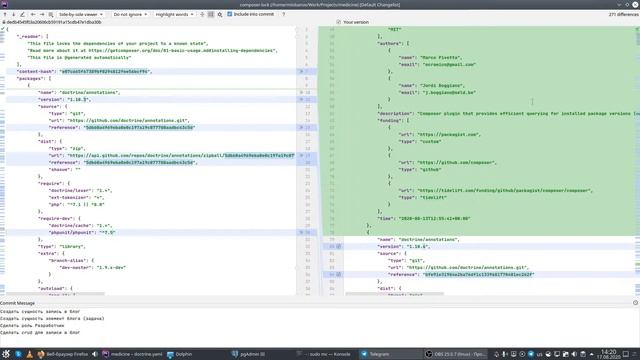Screen dimensions: 640x360
Task: Go to previous file arrow
Action: (x=33, y=14)
